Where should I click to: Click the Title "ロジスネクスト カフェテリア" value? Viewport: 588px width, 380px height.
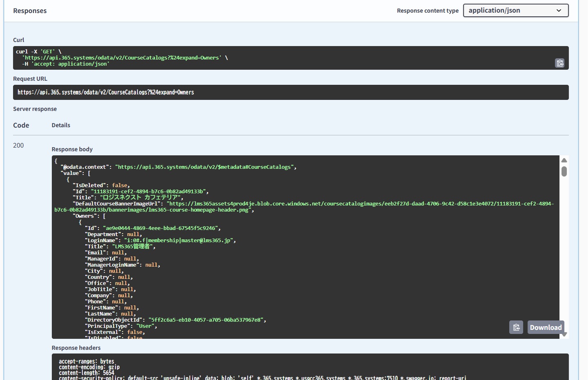tap(140, 198)
